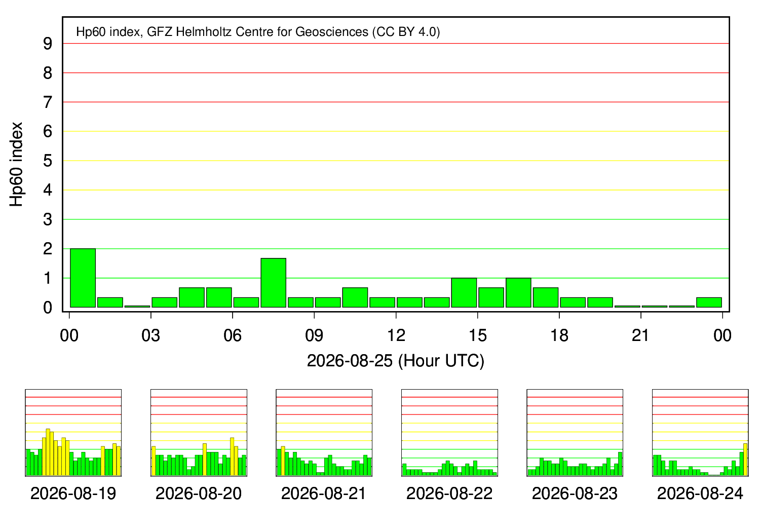Click the date label 2026-08-22
This screenshot has width=760, height=532.
click(x=449, y=493)
